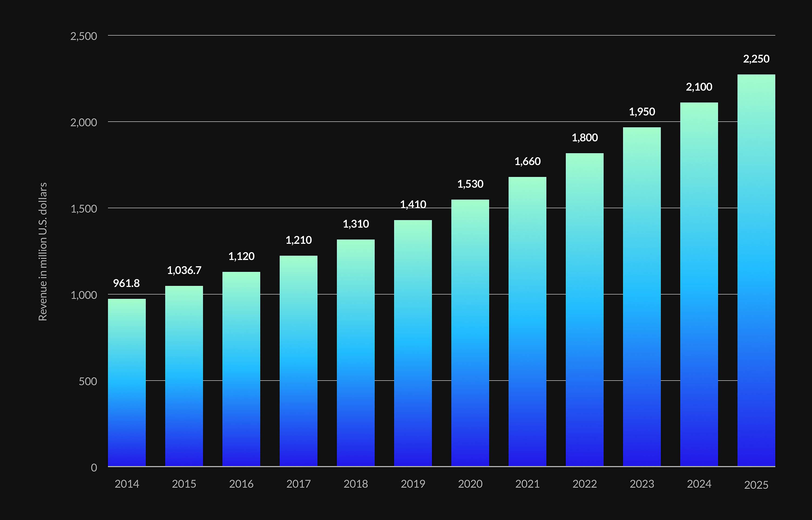
Task: Click the 2,250 data label
Action: (x=756, y=59)
